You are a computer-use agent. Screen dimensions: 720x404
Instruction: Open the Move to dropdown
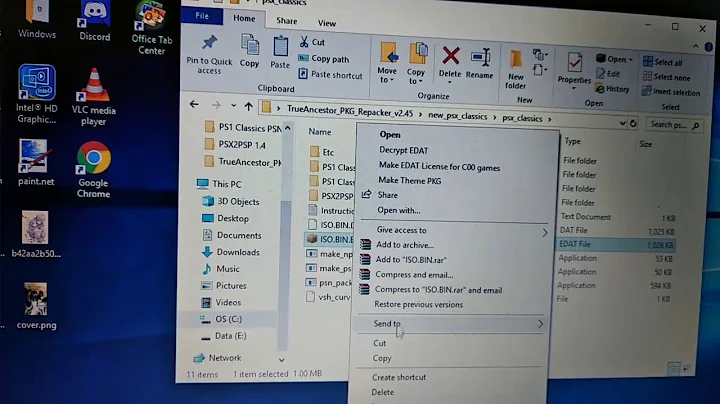tap(387, 63)
